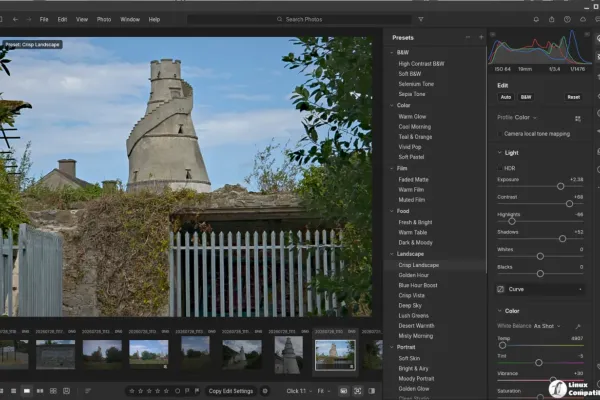Click the cloud sync icon
Screen dimensions: 600x400
583,19
